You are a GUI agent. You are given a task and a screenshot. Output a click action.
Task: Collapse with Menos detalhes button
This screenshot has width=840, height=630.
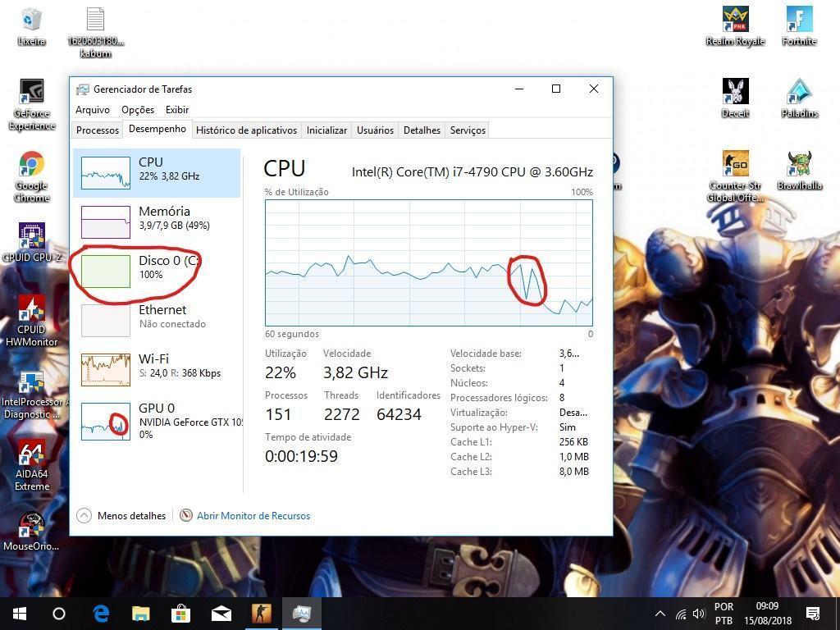[121, 516]
